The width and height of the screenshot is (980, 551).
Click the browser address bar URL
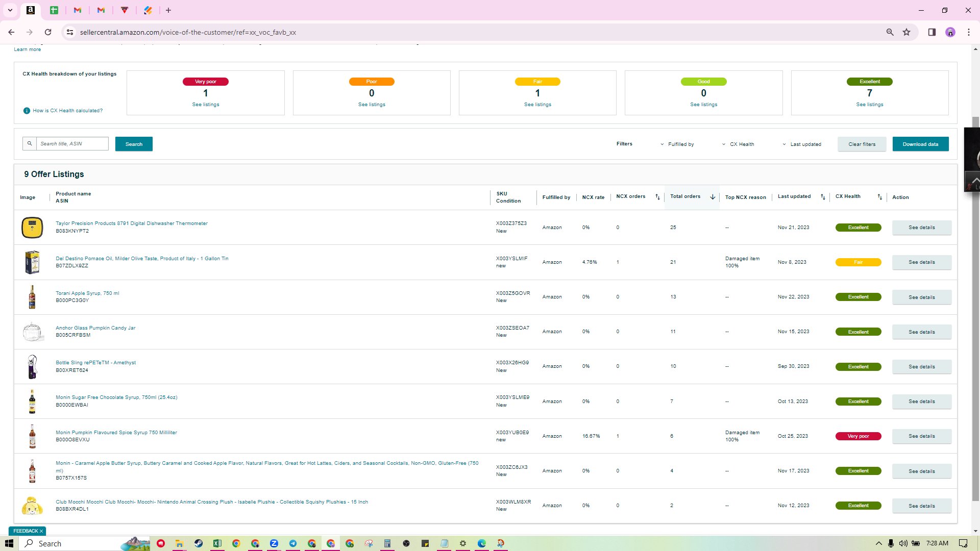click(188, 32)
